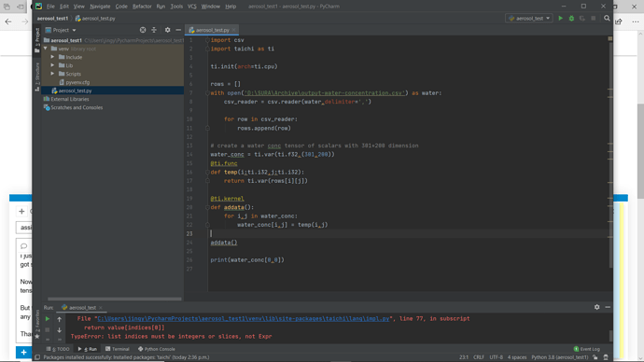Run aerosol_test with the green play button
The height and width of the screenshot is (362, 644).
coord(561,18)
